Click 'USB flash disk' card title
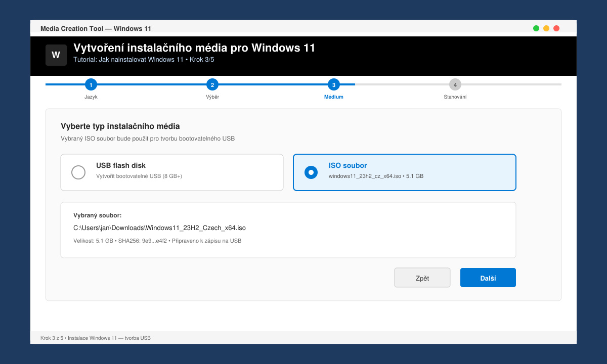 click(x=121, y=165)
